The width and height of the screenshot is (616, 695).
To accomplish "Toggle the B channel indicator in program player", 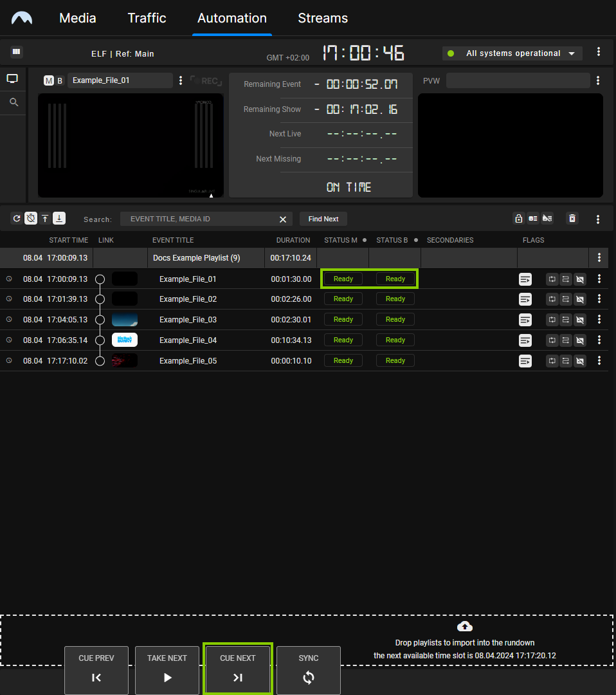I will pyautogui.click(x=60, y=80).
